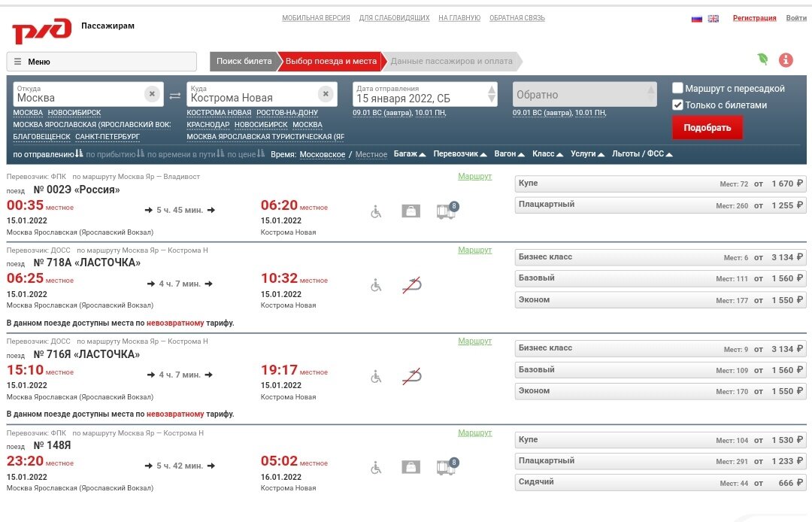Select Выбор поезда и места step
812x522 pixels.
(x=331, y=61)
